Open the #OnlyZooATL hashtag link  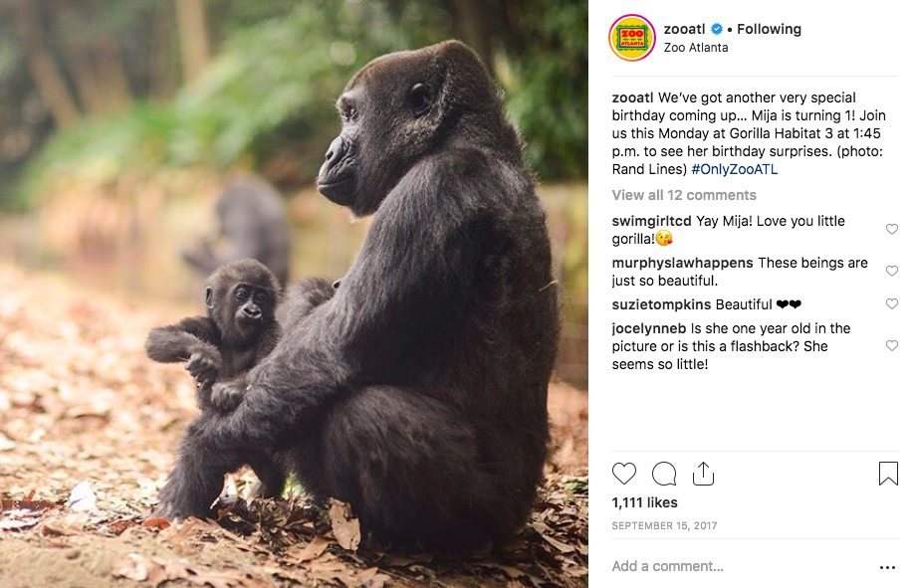734,169
